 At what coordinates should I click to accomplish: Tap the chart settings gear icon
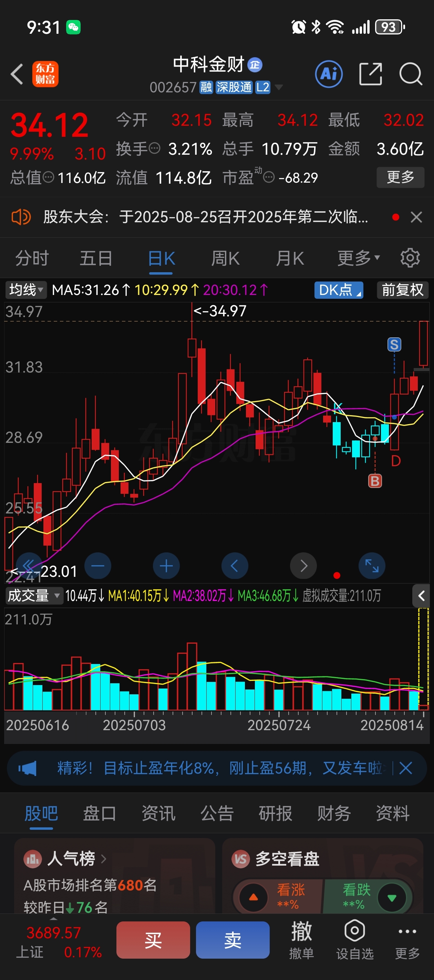410,258
